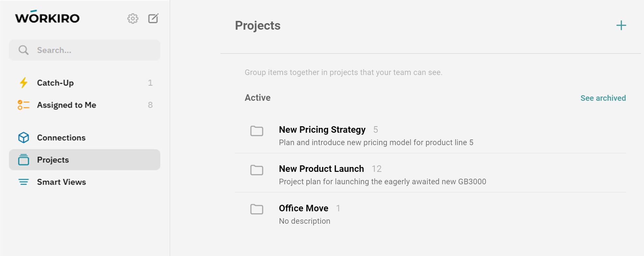Click the search magnifier icon

(x=23, y=50)
